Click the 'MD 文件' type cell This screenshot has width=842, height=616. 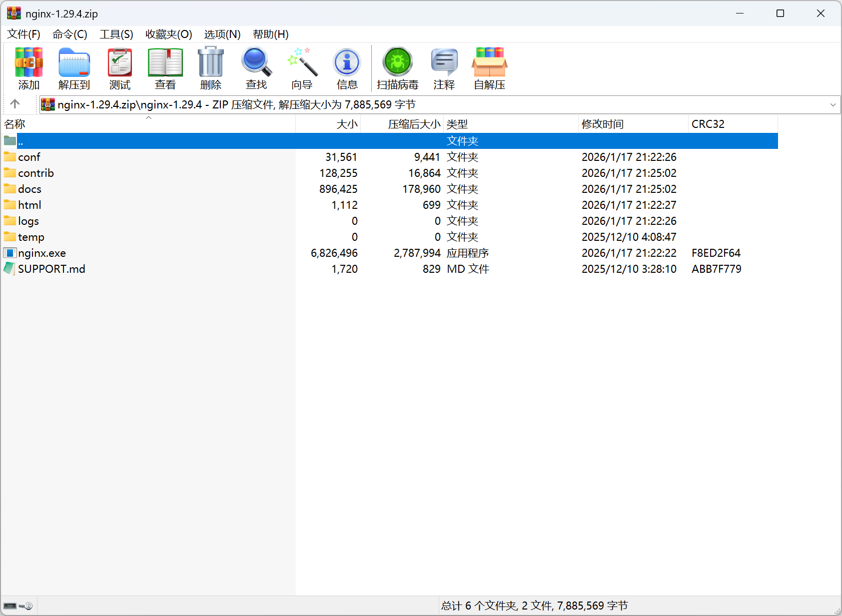coord(468,269)
